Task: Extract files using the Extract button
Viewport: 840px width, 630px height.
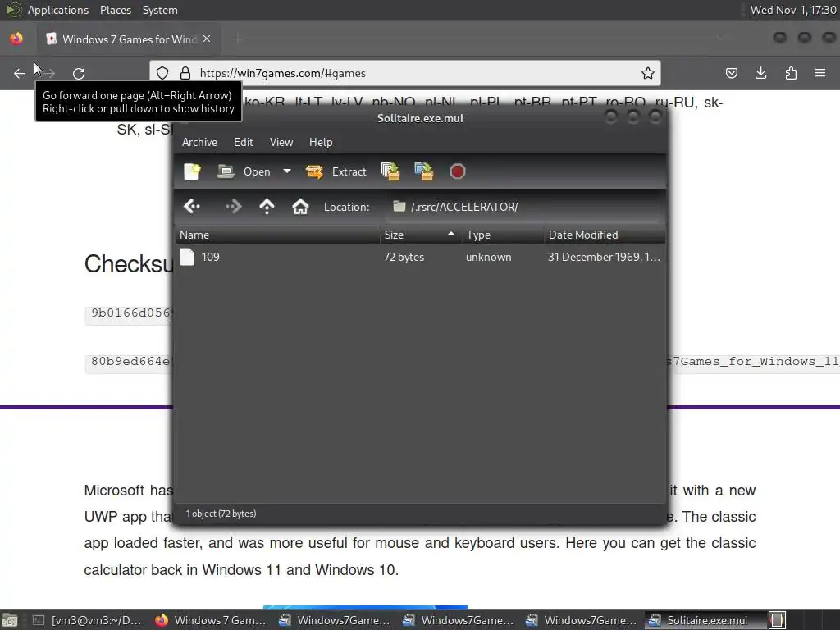Action: click(336, 171)
